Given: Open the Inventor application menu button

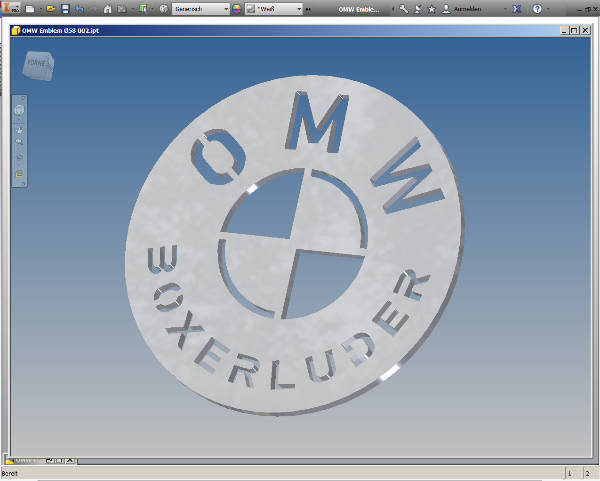Looking at the screenshot, I should (11, 7).
